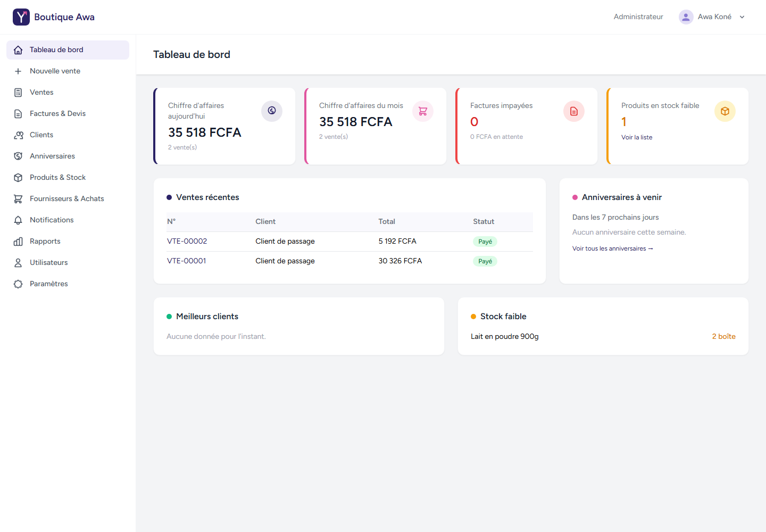Click the gear icon for Paramètres
This screenshot has width=766, height=532.
coord(18,284)
